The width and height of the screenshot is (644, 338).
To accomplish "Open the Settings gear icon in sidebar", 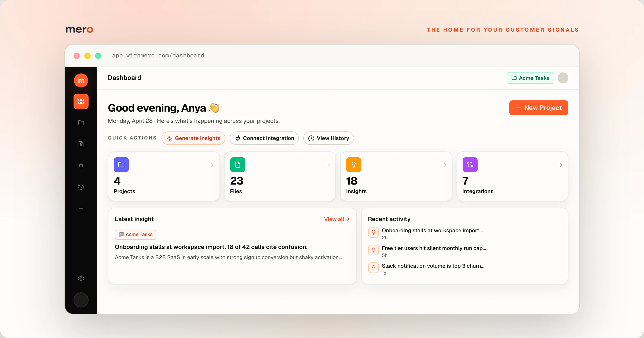I will (81, 278).
